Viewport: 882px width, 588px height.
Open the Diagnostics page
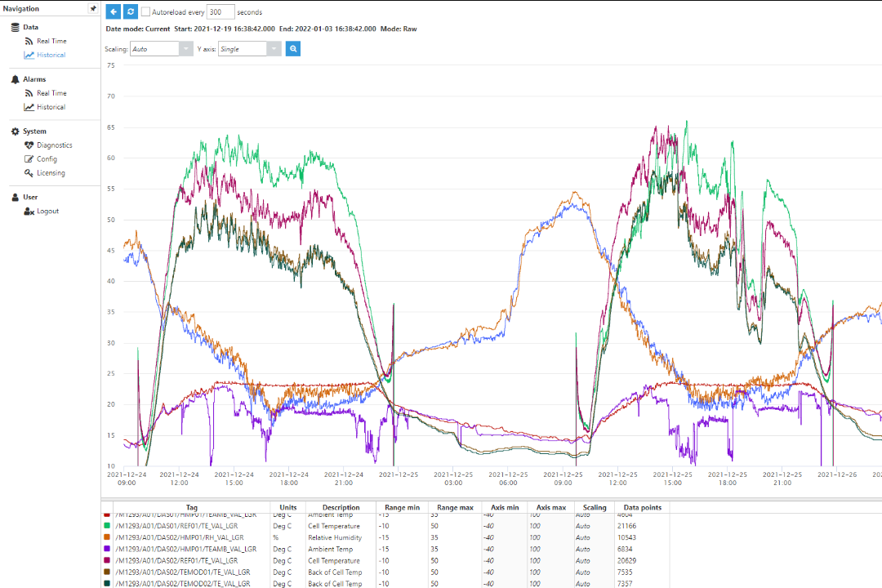point(54,145)
